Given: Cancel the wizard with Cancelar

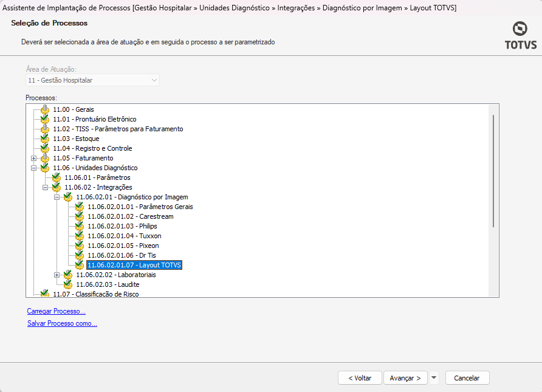Looking at the screenshot, I should [x=467, y=378].
